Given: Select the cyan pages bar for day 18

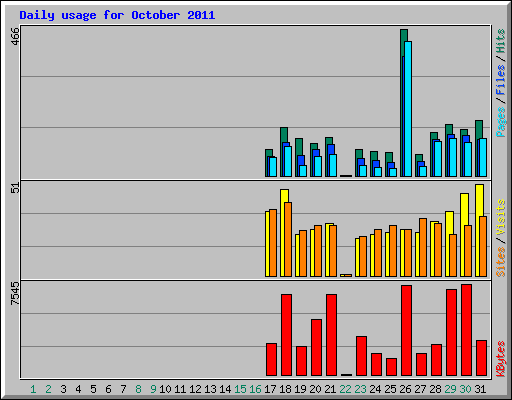Looking at the screenshot, I should coord(288,161).
